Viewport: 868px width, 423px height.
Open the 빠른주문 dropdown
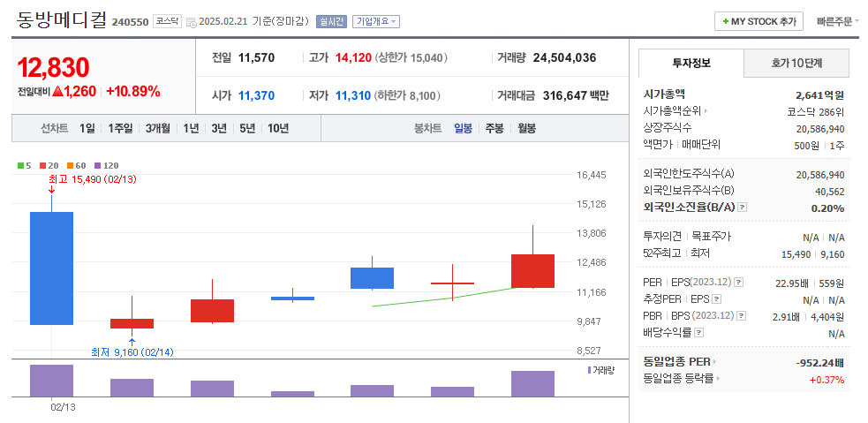838,21
